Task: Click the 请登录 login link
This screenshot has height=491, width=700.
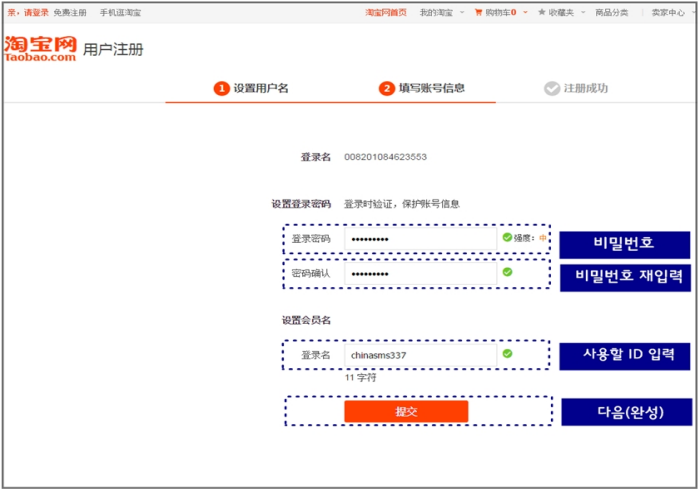Action: tap(36, 12)
